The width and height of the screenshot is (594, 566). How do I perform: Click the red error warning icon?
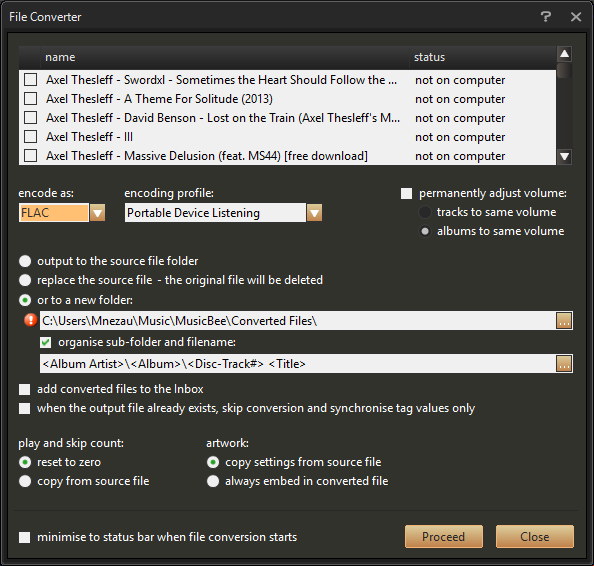pyautogui.click(x=30, y=320)
